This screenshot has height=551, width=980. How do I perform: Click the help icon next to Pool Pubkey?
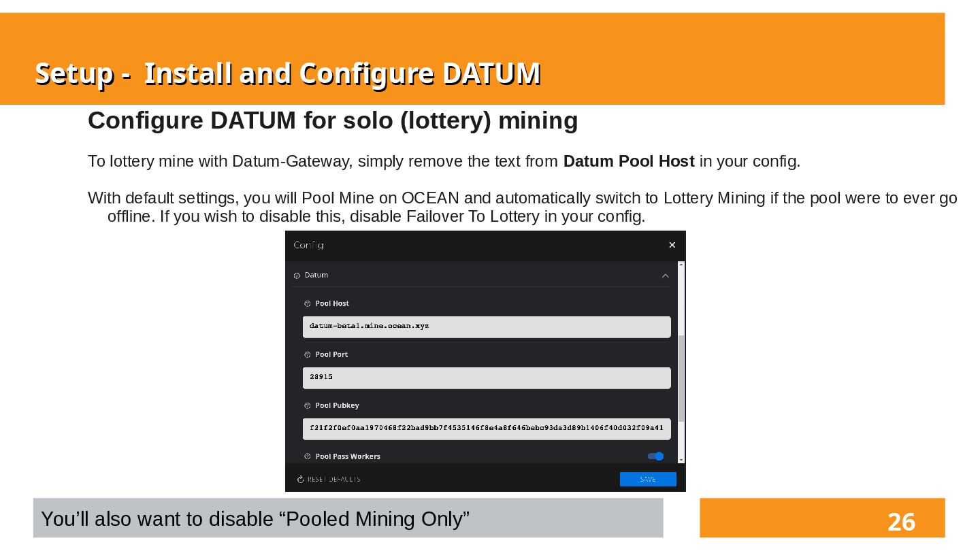tap(308, 406)
